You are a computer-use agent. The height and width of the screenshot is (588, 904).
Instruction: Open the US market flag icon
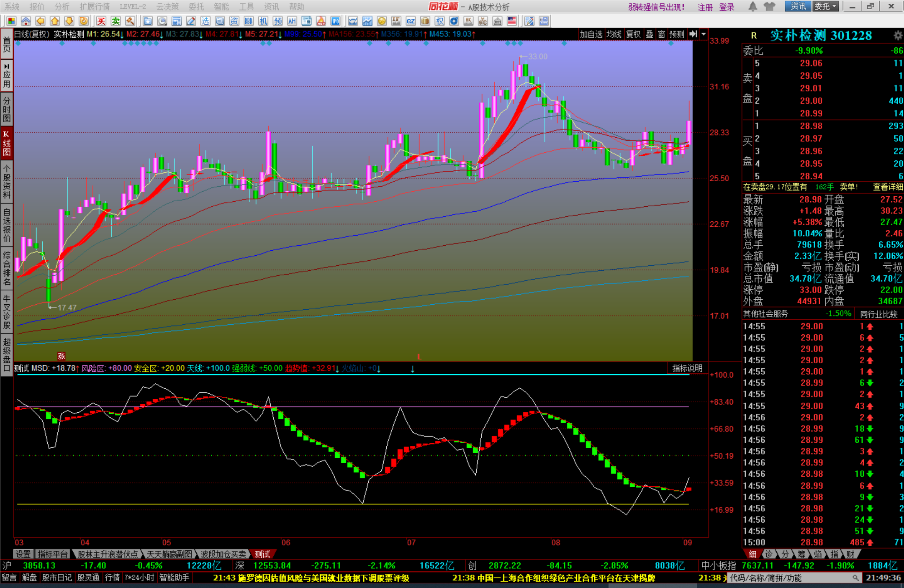pos(511,21)
